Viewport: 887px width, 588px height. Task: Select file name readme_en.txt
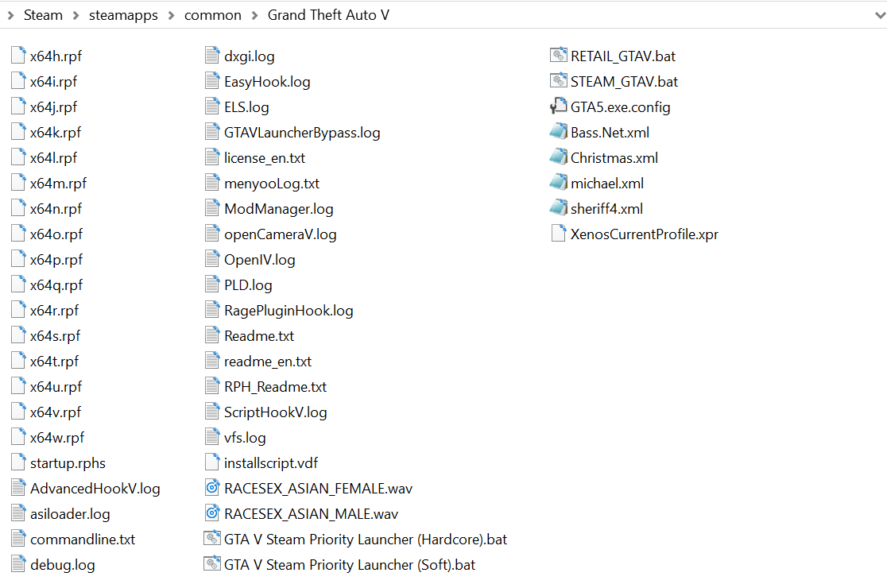(x=268, y=362)
